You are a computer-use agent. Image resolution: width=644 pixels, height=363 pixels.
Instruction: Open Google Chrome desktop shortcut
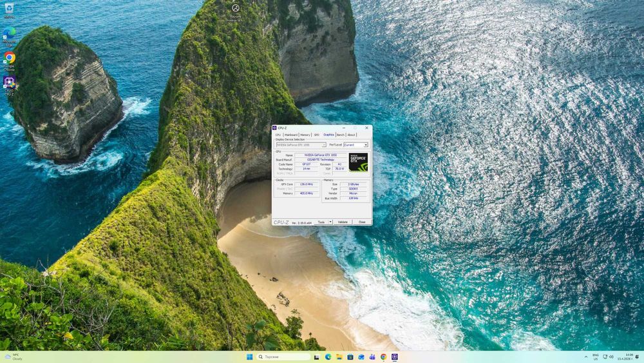(9, 61)
